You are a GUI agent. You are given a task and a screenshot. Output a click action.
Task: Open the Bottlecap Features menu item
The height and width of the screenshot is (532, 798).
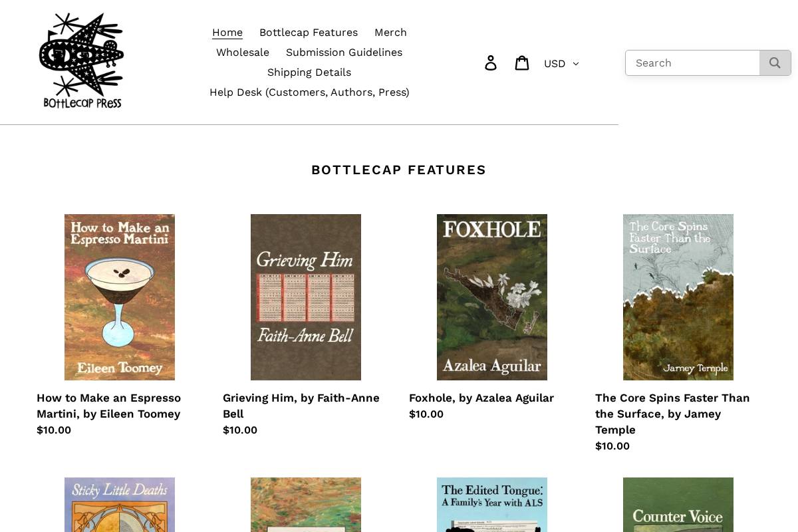pos(308,32)
